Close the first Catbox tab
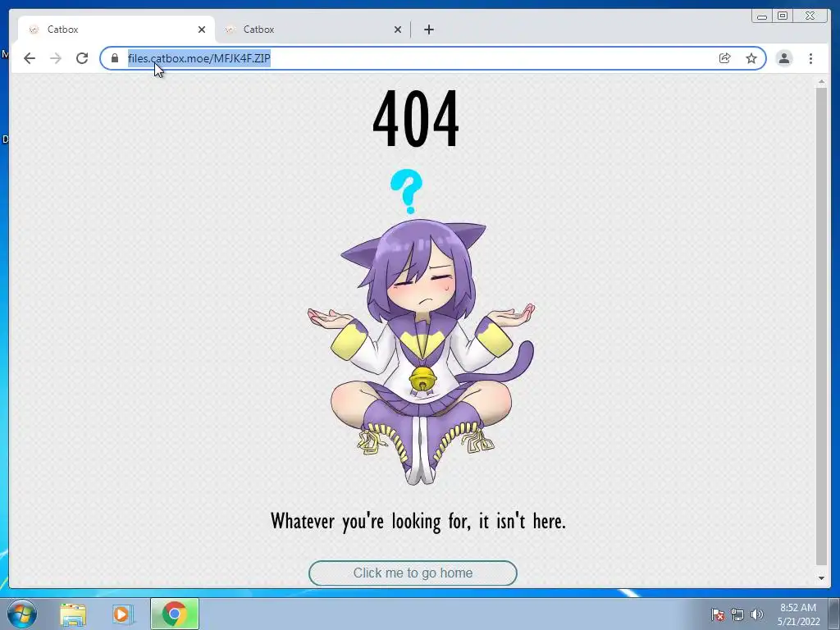The height and width of the screenshot is (630, 840). [202, 30]
